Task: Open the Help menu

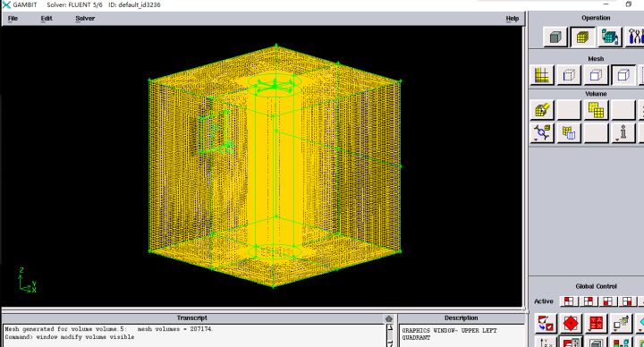Action: click(513, 19)
